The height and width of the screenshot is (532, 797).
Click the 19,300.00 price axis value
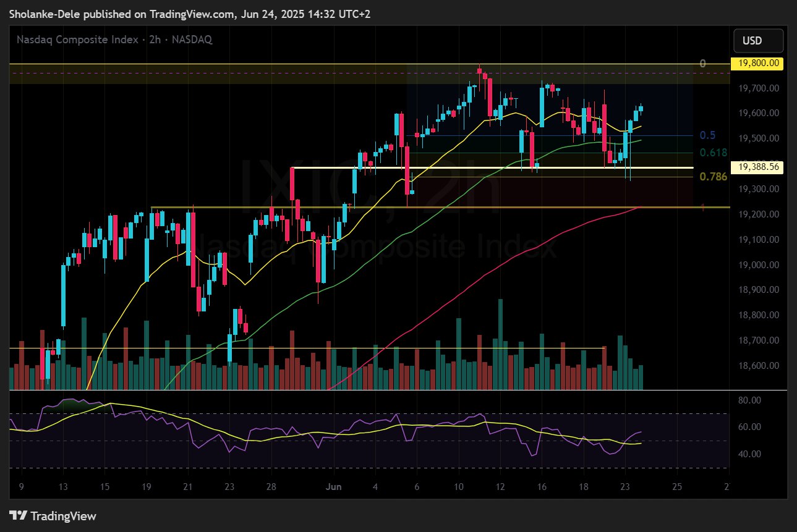pyautogui.click(x=757, y=189)
